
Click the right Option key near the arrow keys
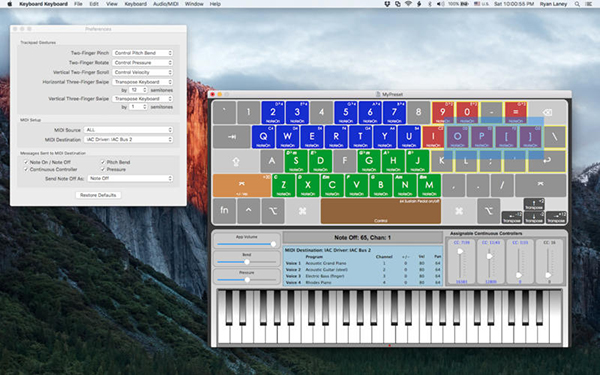(x=489, y=210)
